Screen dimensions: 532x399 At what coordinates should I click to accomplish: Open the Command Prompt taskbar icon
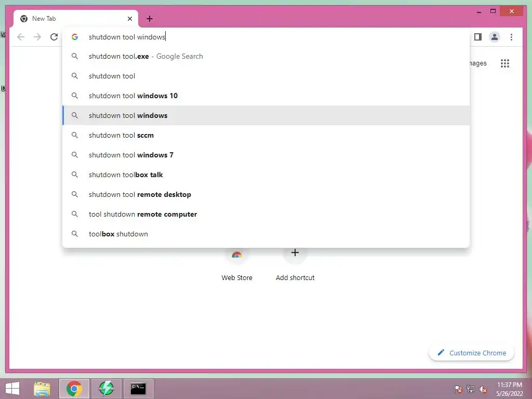[138, 389]
